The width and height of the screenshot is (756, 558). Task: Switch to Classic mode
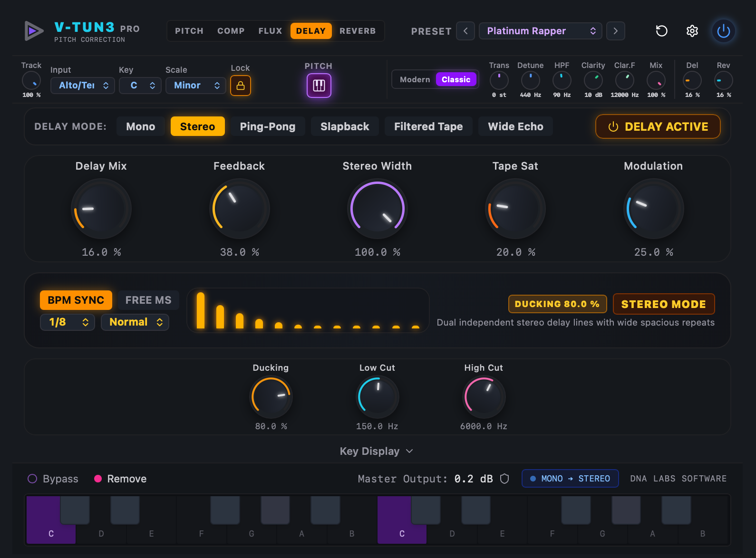pyautogui.click(x=456, y=79)
